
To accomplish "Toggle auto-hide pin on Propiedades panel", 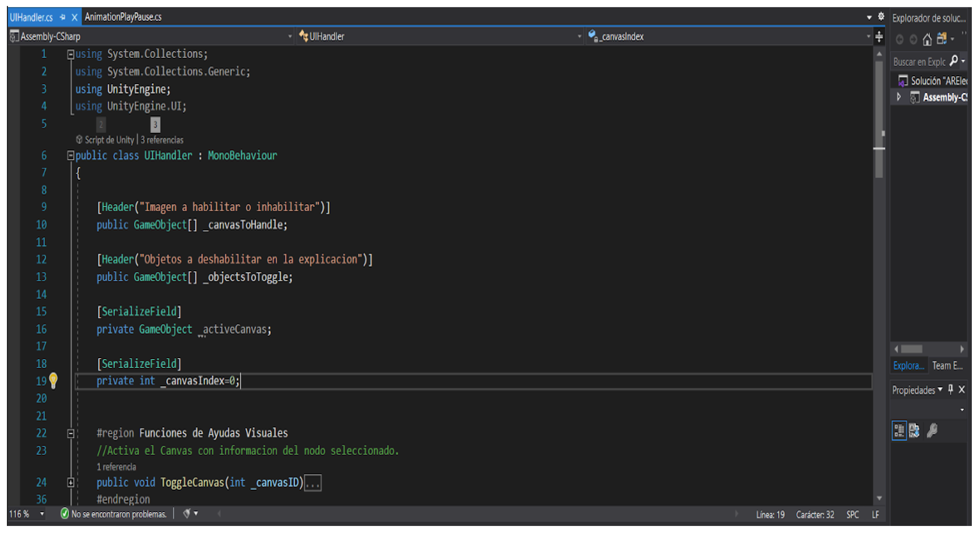I will coord(951,389).
